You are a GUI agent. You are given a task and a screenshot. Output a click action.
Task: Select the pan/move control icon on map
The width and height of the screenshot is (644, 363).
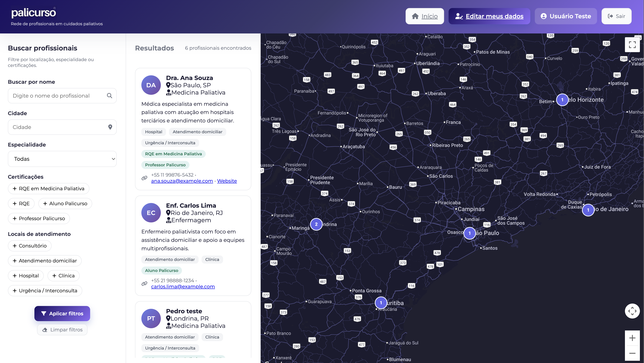coord(632,311)
